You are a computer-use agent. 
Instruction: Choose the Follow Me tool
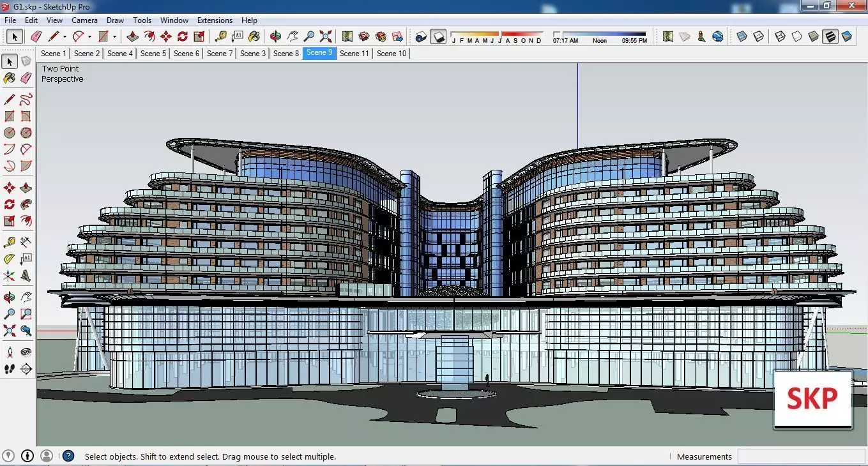(x=26, y=204)
